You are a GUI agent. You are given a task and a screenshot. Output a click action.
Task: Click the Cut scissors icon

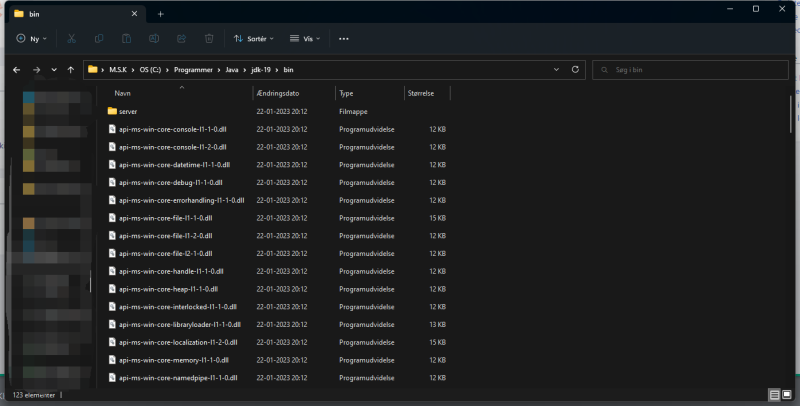tap(71, 39)
